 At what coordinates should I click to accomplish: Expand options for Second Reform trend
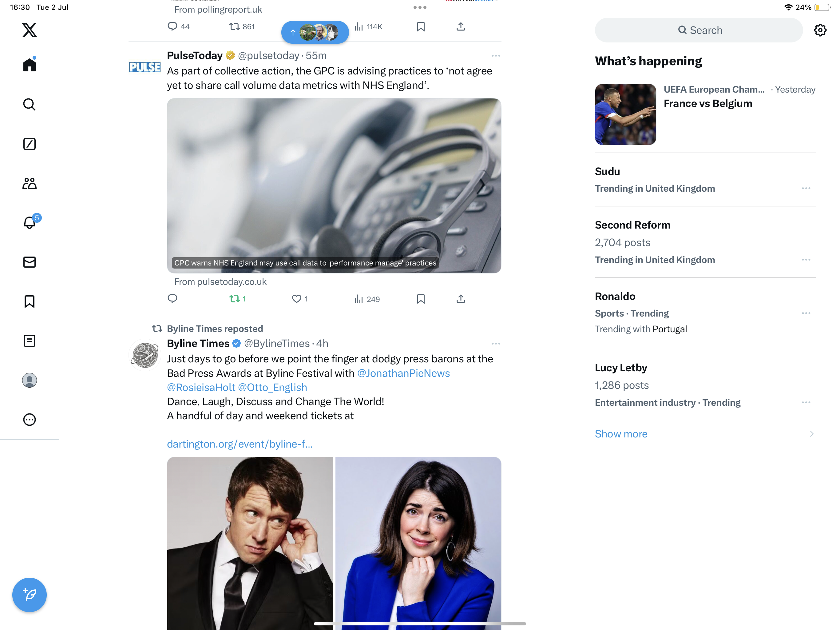click(x=806, y=260)
